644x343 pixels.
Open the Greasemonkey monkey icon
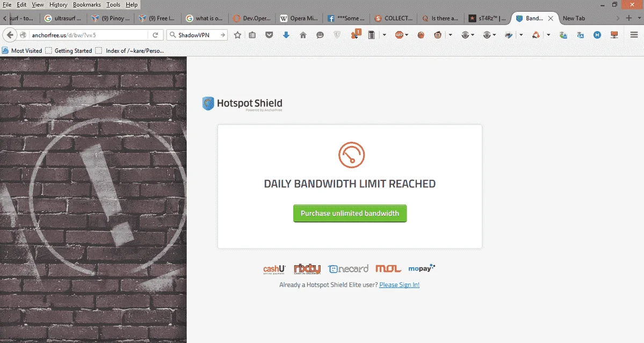pyautogui.click(x=438, y=35)
